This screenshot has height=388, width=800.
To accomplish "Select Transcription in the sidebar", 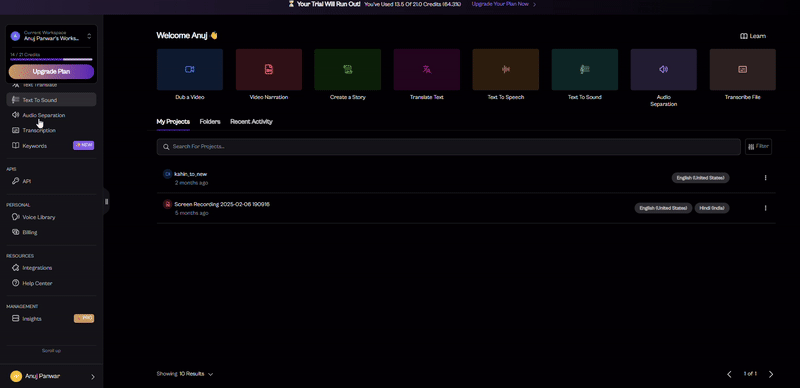I will (51, 131).
